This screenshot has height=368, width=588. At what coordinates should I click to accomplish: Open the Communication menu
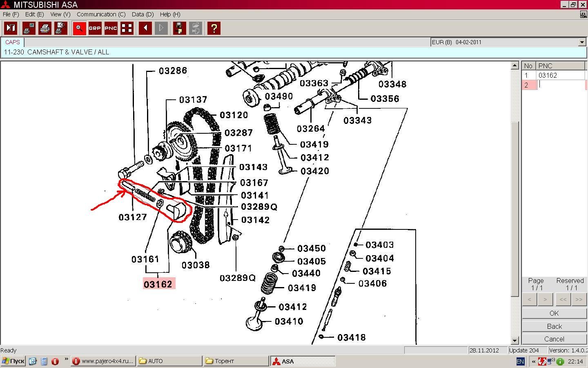101,14
